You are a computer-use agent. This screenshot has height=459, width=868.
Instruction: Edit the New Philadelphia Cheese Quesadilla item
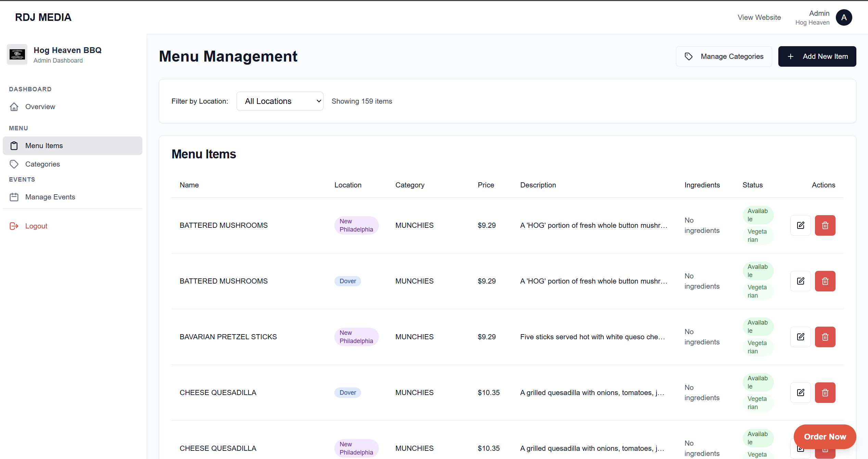(x=800, y=448)
